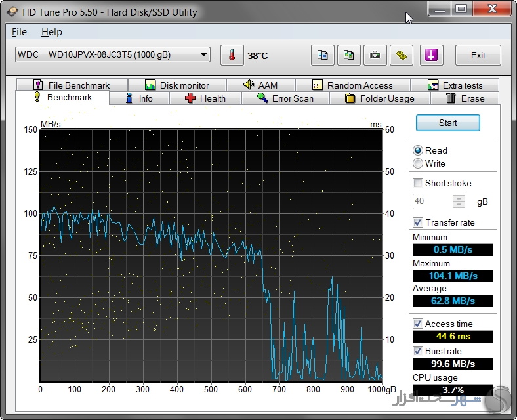Screen dimensions: 517x420
Task: Click the short stroke size input field
Action: tap(432, 201)
